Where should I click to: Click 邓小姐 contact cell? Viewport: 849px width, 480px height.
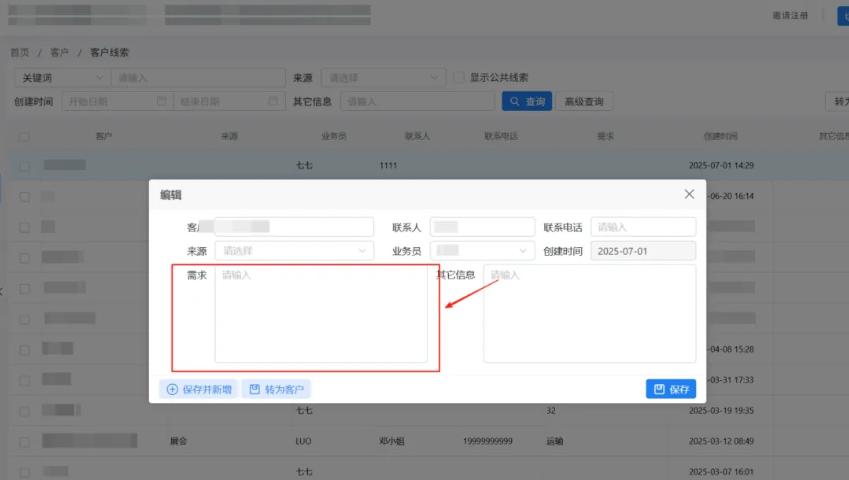pos(392,442)
